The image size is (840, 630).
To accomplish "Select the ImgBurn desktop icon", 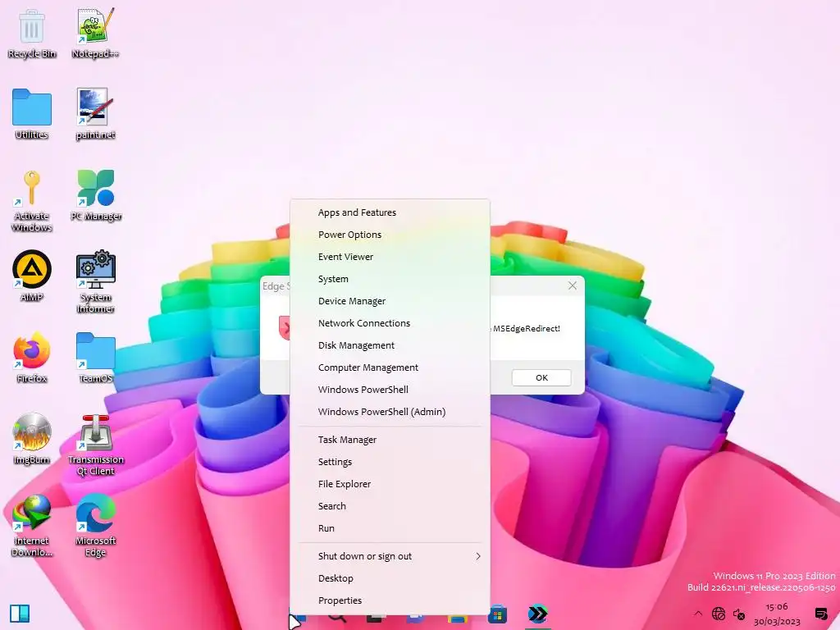I will click(32, 439).
